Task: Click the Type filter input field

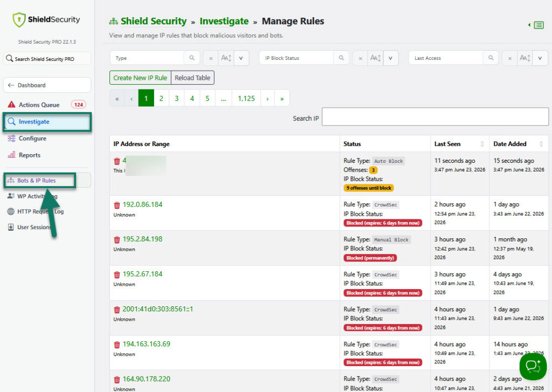Action: (x=147, y=58)
